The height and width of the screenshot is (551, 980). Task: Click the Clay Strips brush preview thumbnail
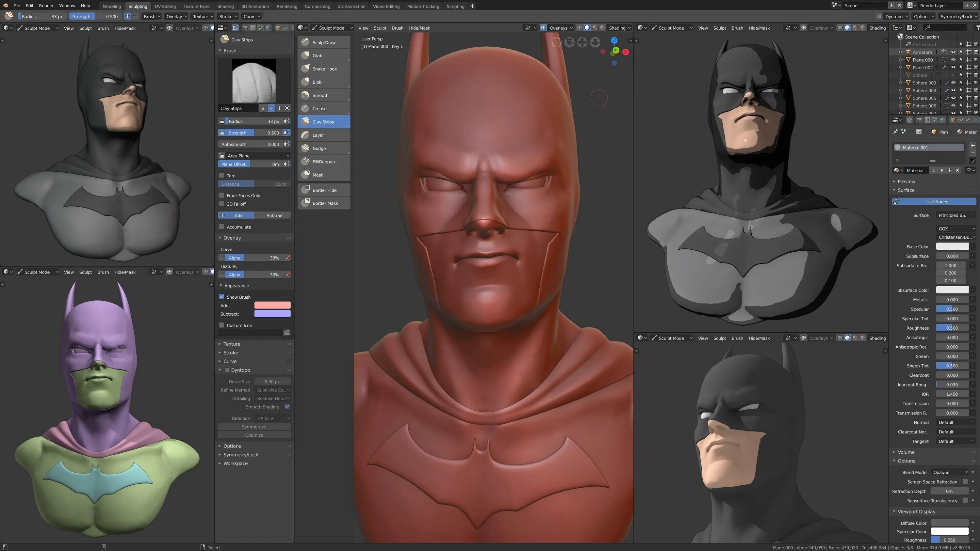(x=254, y=80)
